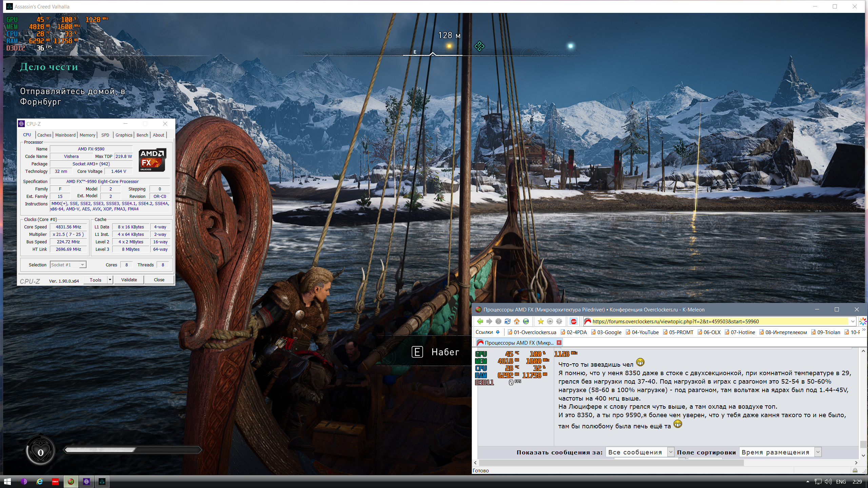Switch to the Memory tab in CPU-Z
The width and height of the screenshot is (868, 488).
[x=87, y=135]
